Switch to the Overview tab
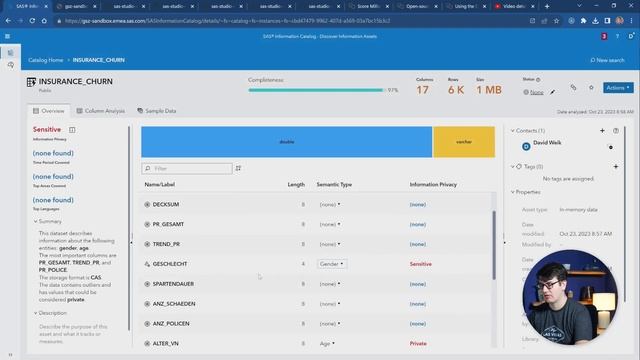The image size is (640, 360). click(49, 111)
